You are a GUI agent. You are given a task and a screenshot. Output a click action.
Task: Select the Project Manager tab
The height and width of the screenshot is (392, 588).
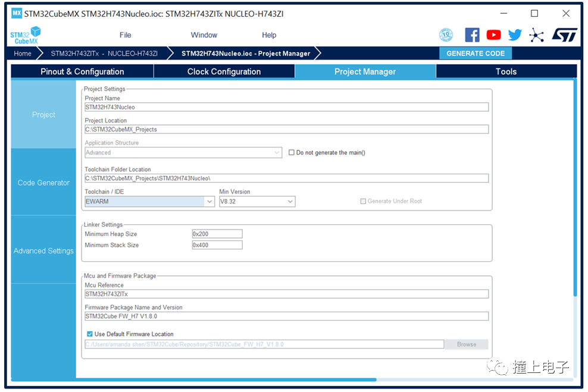click(x=365, y=71)
